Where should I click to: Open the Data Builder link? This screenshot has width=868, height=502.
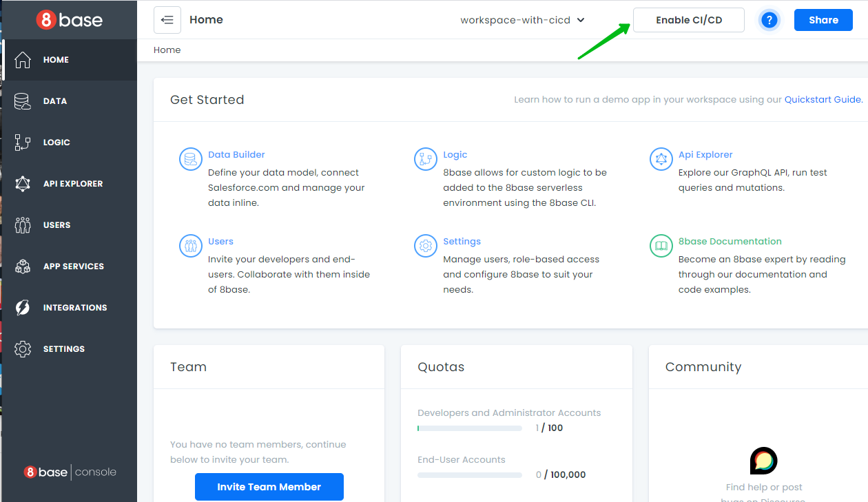pos(236,155)
